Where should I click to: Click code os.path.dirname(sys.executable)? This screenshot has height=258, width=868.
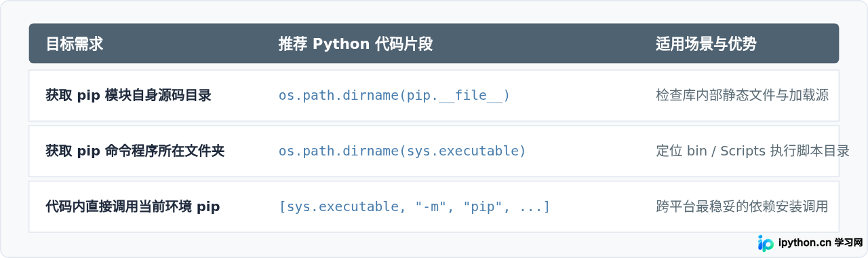[402, 151]
